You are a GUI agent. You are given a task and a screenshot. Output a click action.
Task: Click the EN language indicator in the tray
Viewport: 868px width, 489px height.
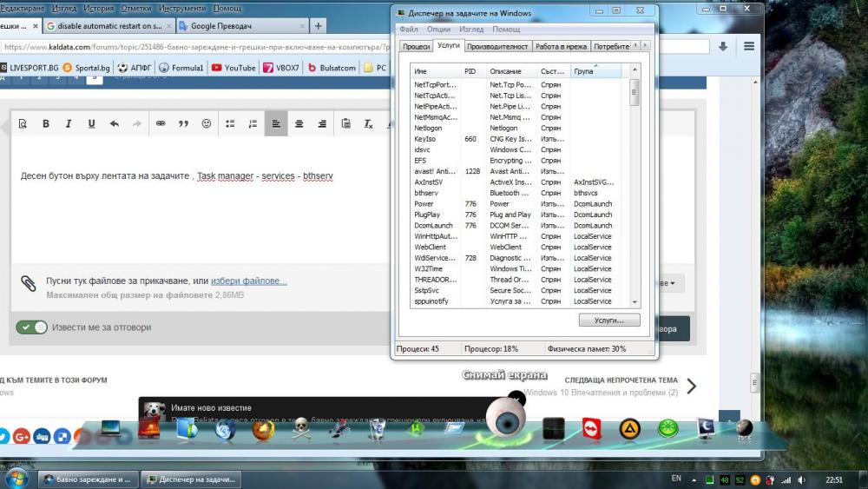coord(676,479)
